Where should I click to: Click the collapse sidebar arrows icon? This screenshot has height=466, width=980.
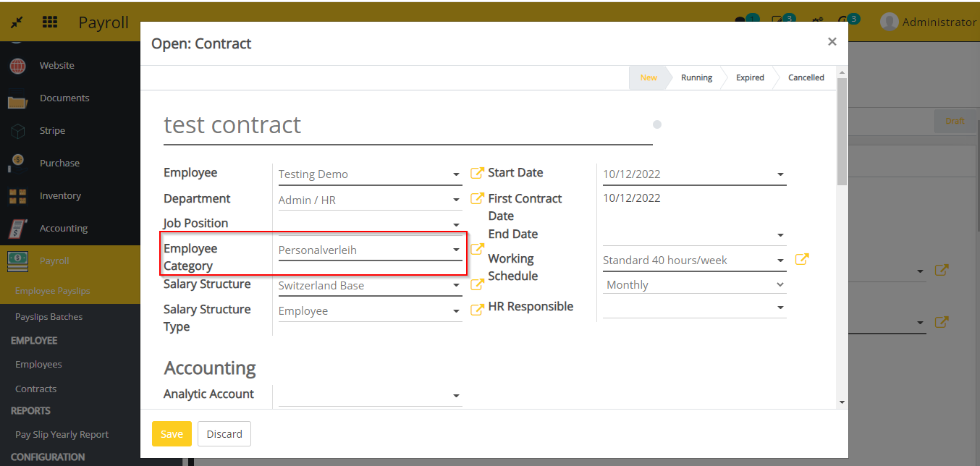pos(16,22)
